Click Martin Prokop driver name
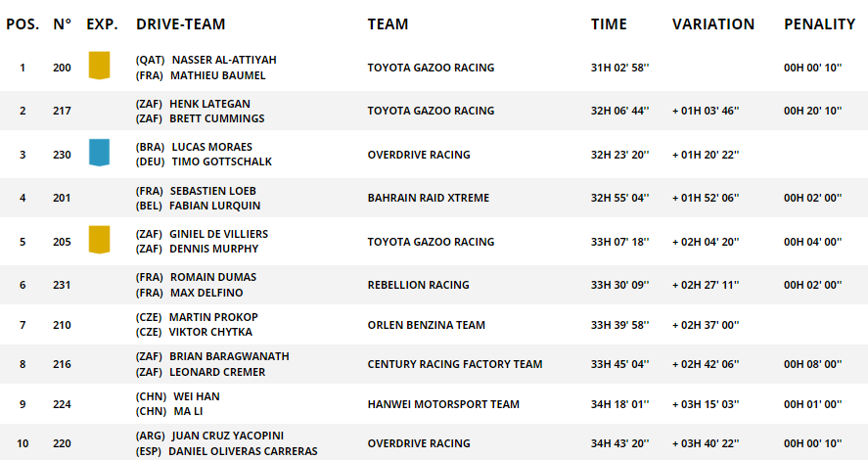The image size is (868, 460). tap(213, 317)
